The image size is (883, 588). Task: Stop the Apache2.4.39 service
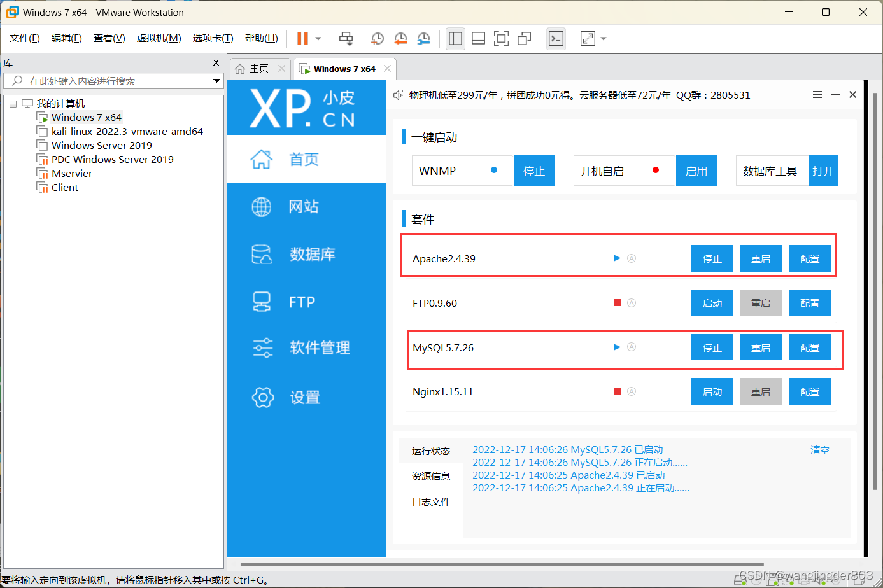point(712,258)
